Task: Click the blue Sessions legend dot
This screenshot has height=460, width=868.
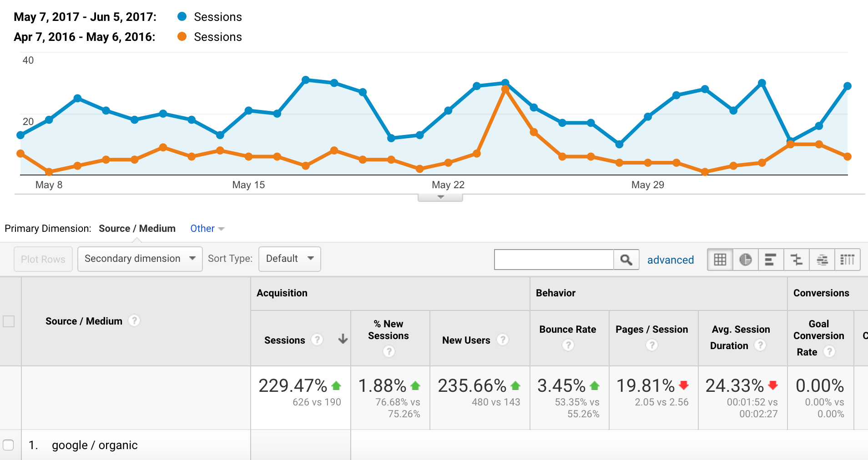Action: click(x=182, y=16)
